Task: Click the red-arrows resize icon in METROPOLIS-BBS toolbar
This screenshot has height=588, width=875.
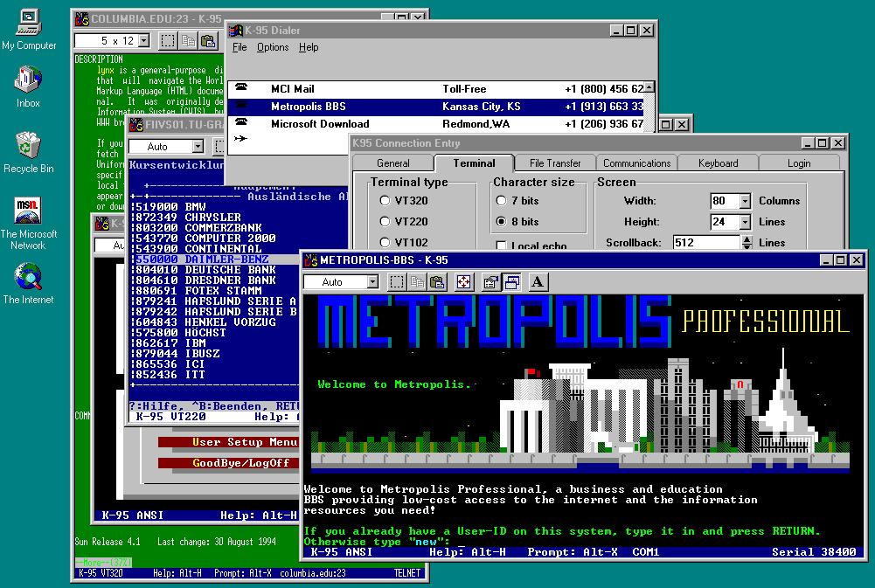Action: pos(464,282)
